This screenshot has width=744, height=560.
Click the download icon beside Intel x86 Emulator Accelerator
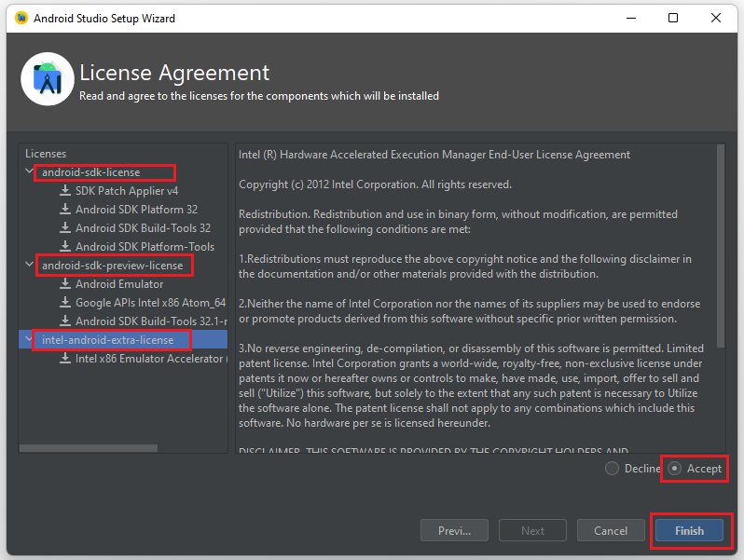65,359
